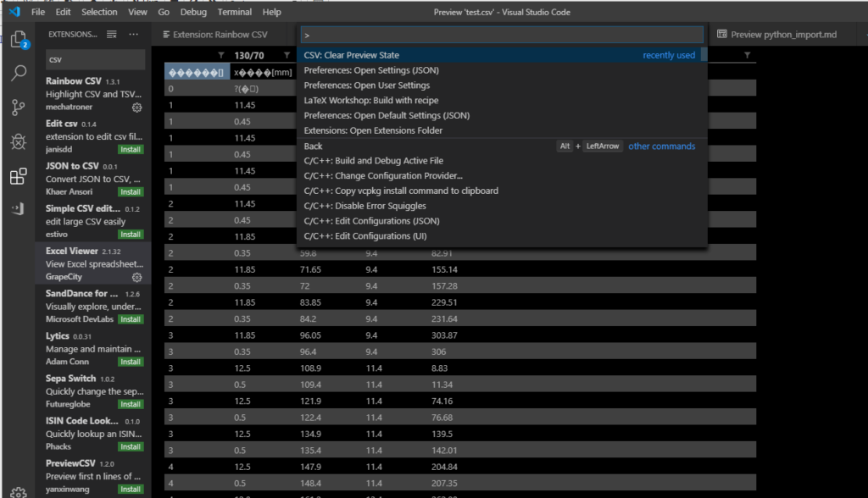Open the Edit menu
868x498 pixels.
[63, 12]
